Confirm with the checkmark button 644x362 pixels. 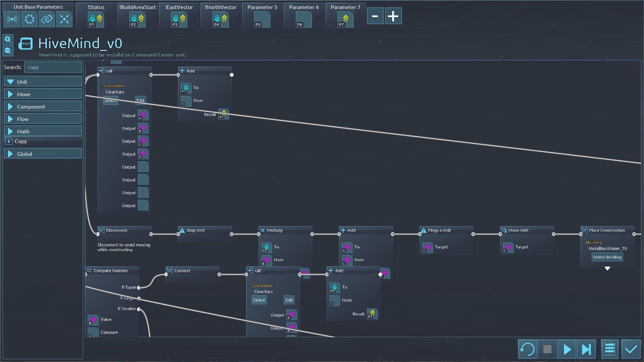coord(631,349)
